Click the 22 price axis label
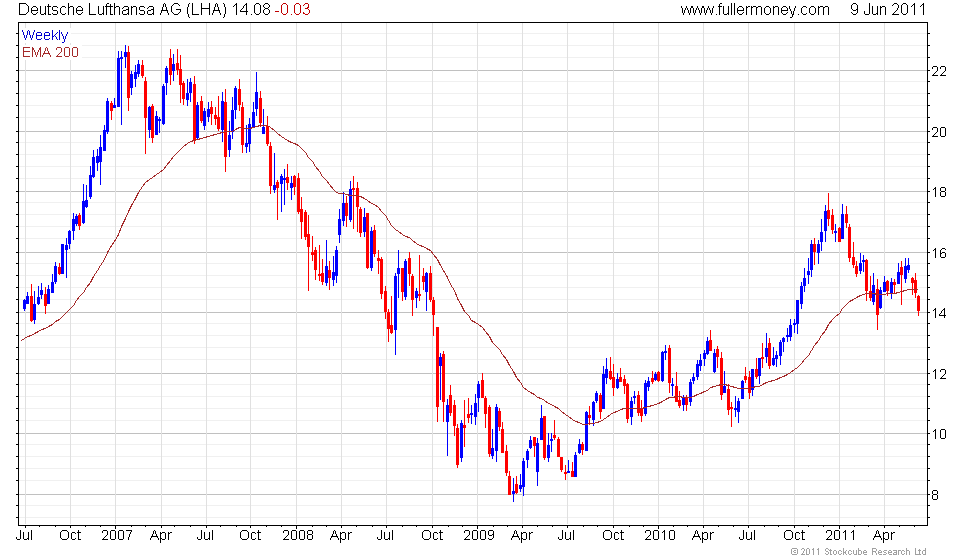Image resolution: width=980 pixels, height=560 pixels. click(939, 71)
